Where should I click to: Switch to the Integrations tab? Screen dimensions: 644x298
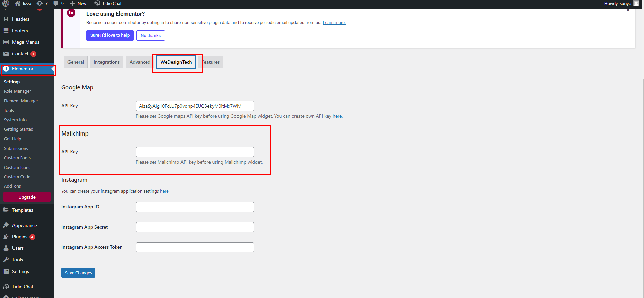pos(107,62)
